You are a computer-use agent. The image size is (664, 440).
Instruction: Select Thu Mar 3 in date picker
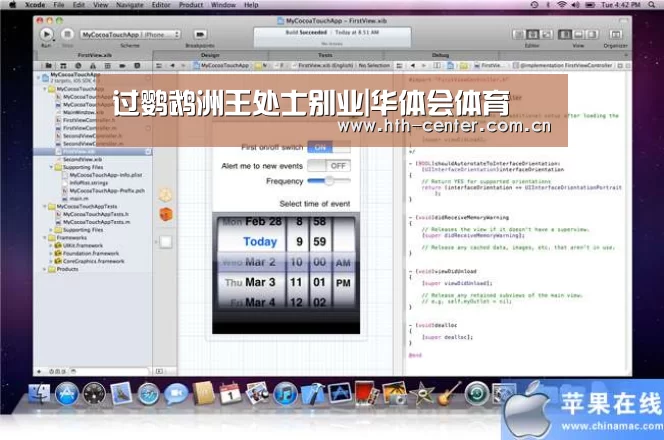pyautogui.click(x=250, y=282)
